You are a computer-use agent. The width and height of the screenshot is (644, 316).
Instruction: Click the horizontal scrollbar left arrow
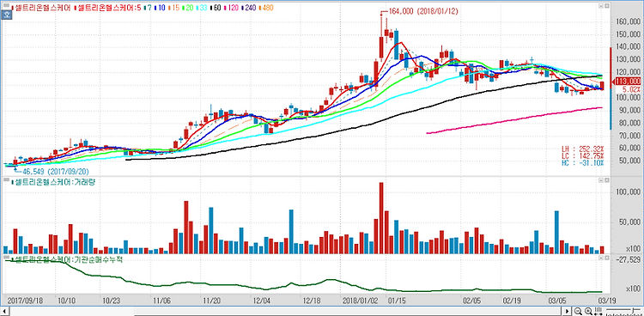click(x=4, y=311)
